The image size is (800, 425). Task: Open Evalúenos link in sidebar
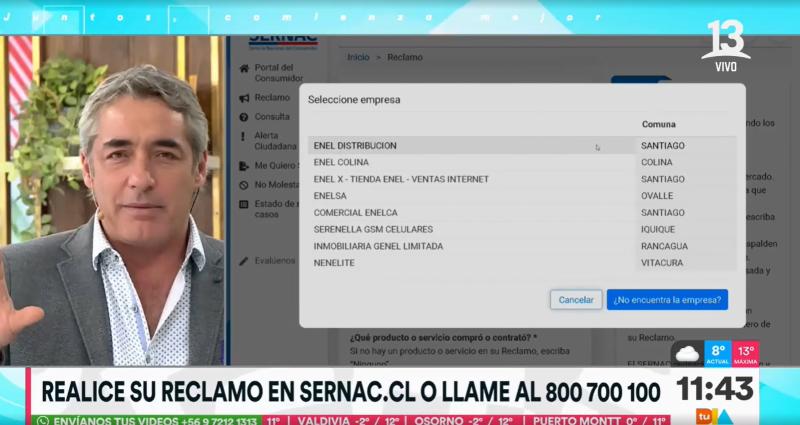tap(275, 261)
